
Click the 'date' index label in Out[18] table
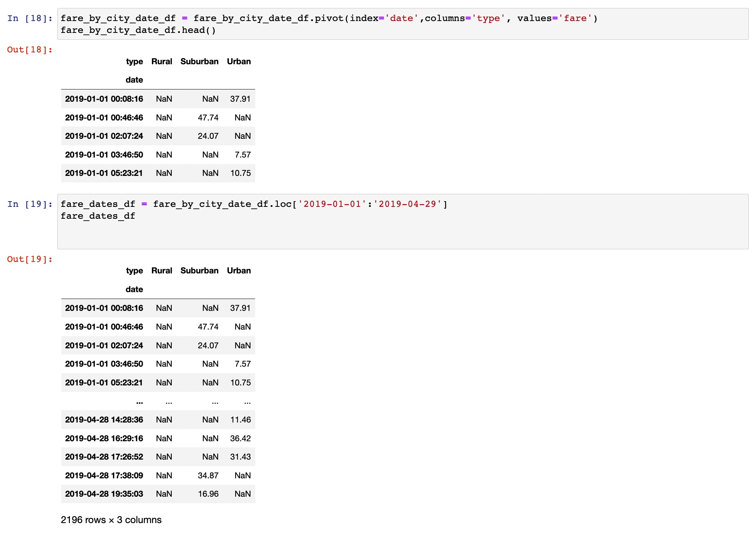[x=134, y=80]
